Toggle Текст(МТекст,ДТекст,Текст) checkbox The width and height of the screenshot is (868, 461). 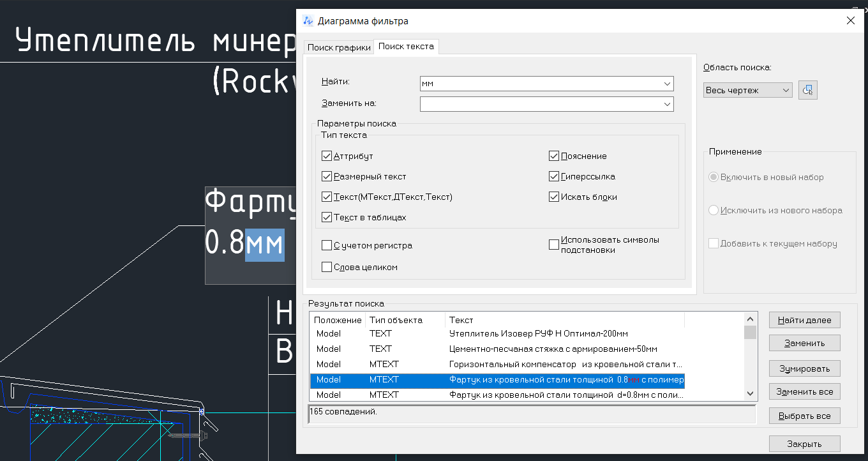[327, 197]
